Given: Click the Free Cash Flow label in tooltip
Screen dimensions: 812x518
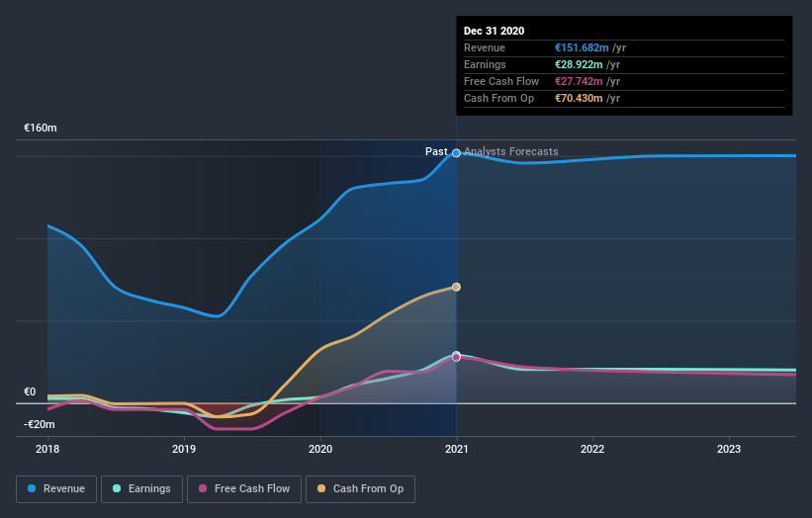Looking at the screenshot, I should 501,81.
